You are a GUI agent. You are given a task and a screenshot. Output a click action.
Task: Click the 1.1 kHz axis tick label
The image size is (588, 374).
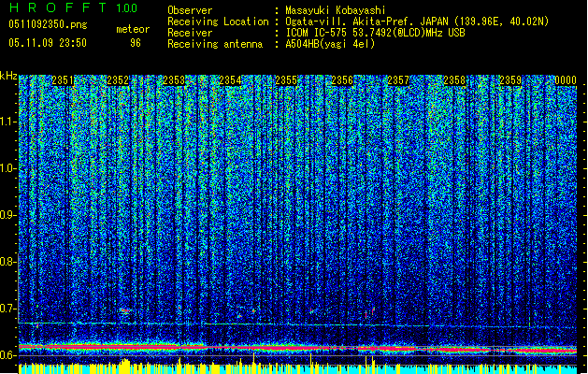8,122
